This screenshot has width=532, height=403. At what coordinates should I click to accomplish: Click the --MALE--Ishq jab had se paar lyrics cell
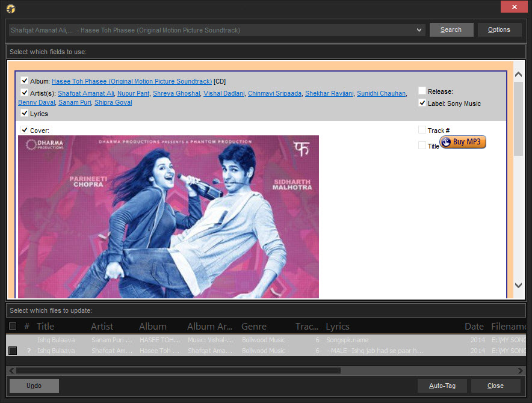click(375, 351)
